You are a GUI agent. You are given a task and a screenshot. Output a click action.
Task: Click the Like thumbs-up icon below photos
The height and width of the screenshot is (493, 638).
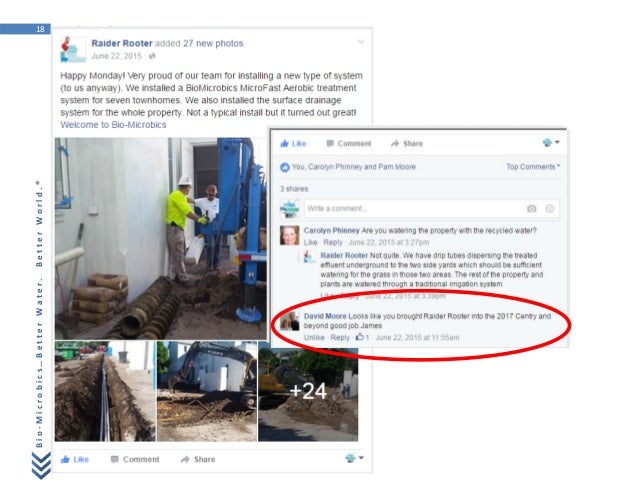(65, 459)
